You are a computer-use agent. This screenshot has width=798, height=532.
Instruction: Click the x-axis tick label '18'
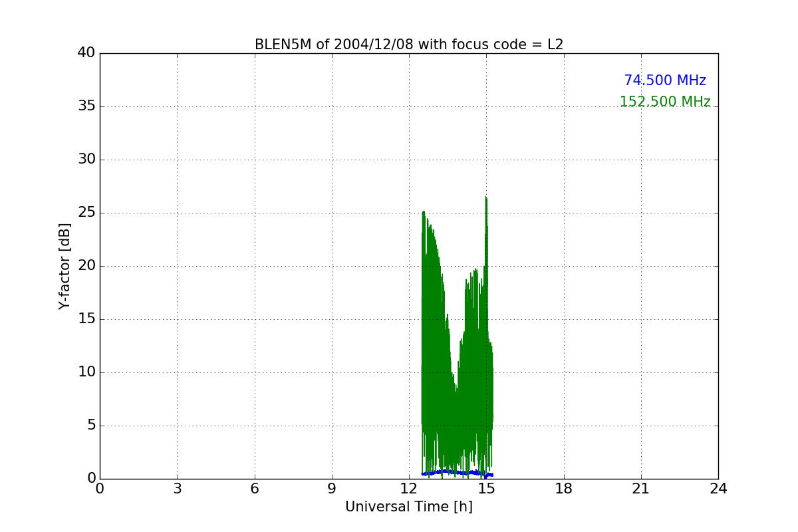pos(564,489)
